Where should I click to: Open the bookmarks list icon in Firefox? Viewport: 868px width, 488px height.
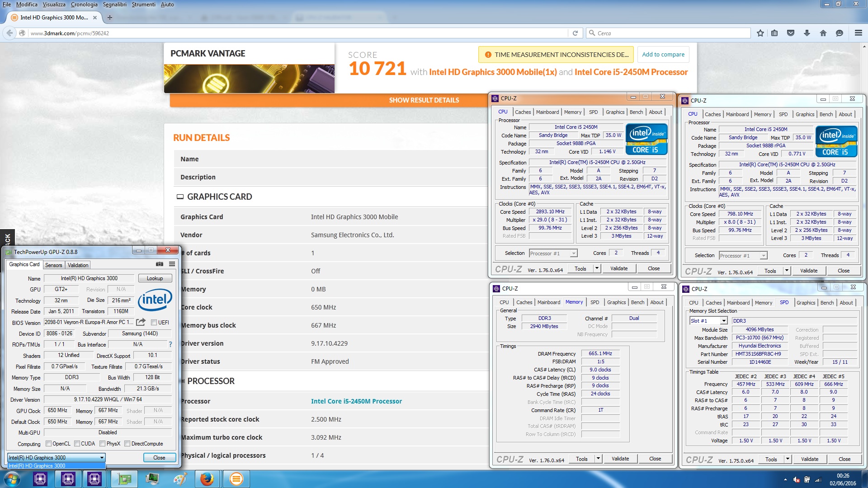774,33
